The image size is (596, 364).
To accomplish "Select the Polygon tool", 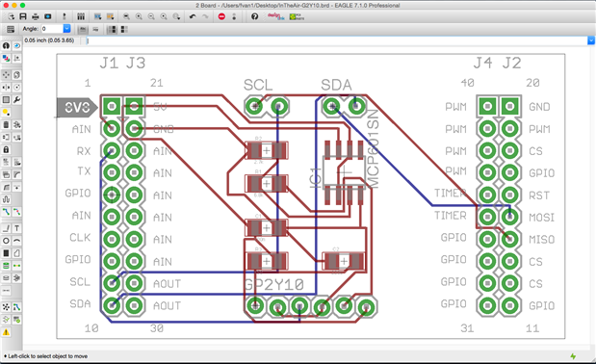I will click(x=16, y=253).
